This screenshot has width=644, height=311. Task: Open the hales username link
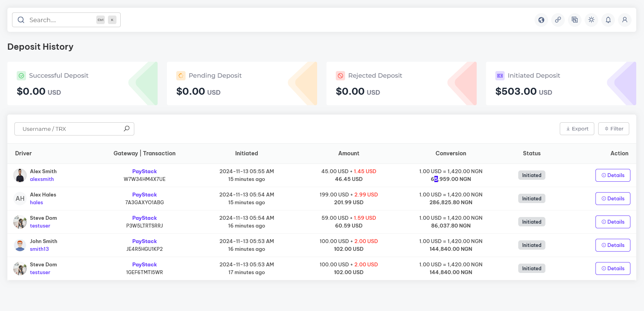pos(36,203)
